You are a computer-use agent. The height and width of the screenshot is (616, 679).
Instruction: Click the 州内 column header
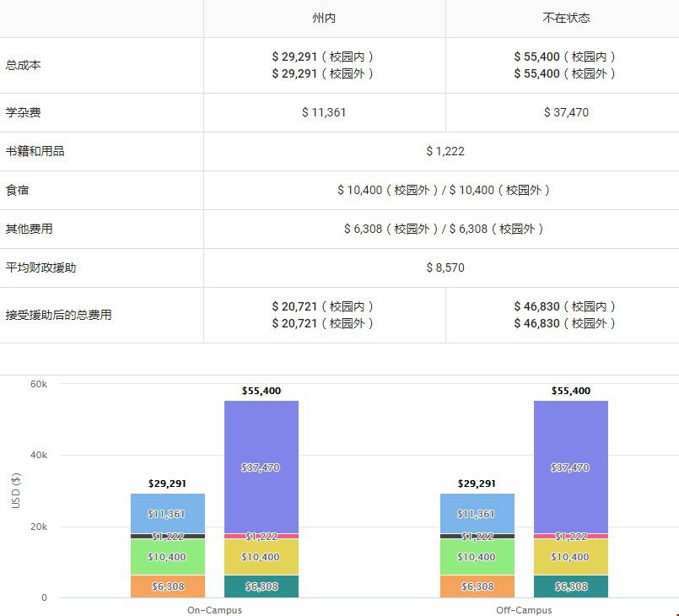pyautogui.click(x=324, y=19)
